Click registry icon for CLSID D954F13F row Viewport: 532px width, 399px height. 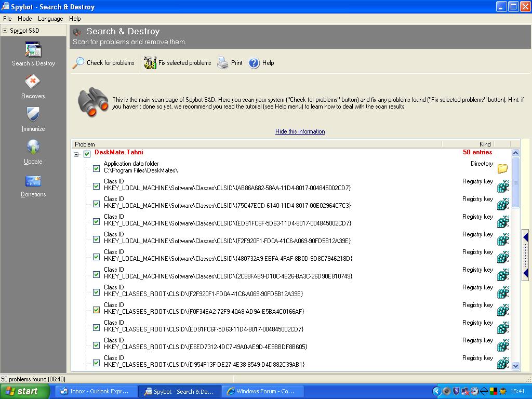click(503, 363)
